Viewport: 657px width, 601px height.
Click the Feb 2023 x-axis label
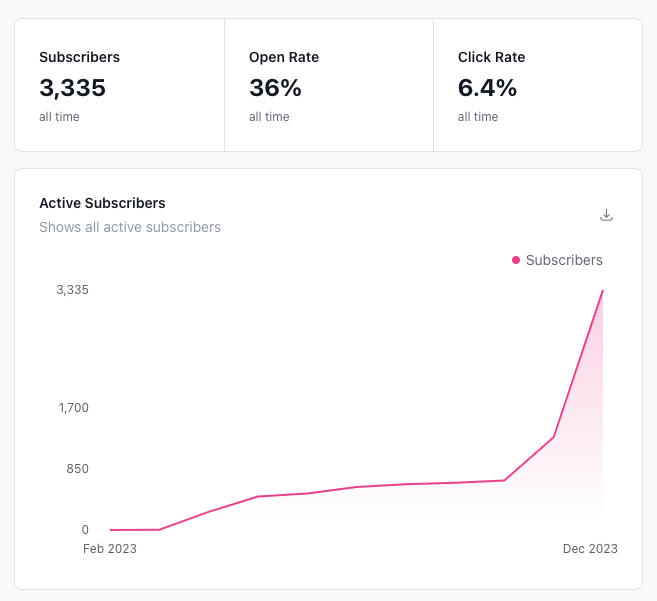[x=109, y=549]
